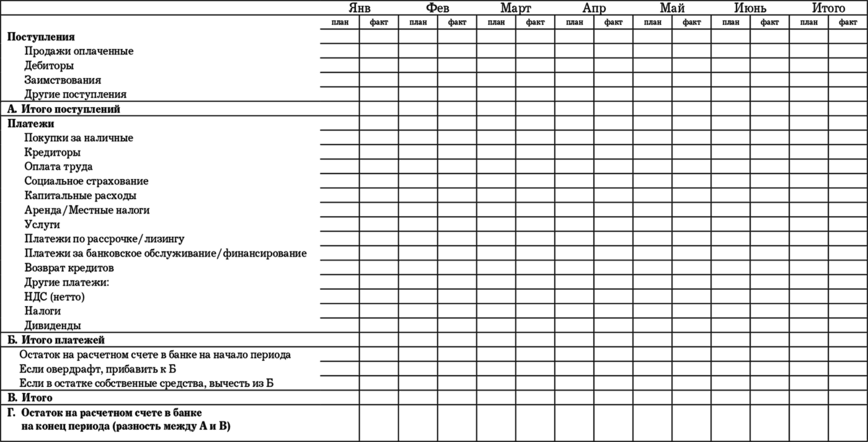Select Апр план cell for Оплата труда
The image size is (868, 442).
point(574,166)
